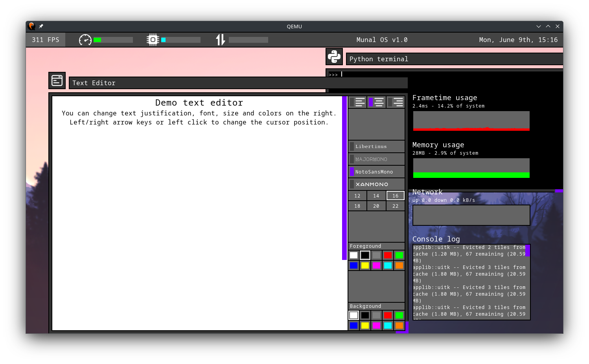The height and width of the screenshot is (364, 589).
Task: Click '2.4ms - 14.2% of system' text
Action: tap(449, 106)
